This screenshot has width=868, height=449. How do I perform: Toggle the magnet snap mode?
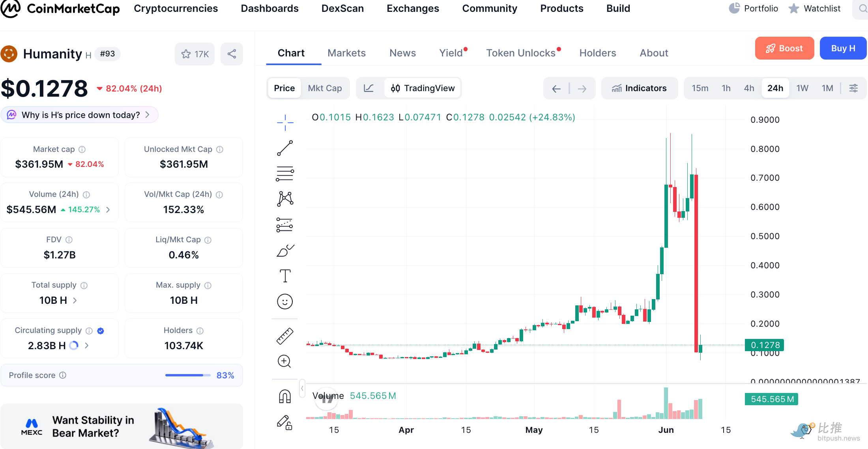point(285,397)
